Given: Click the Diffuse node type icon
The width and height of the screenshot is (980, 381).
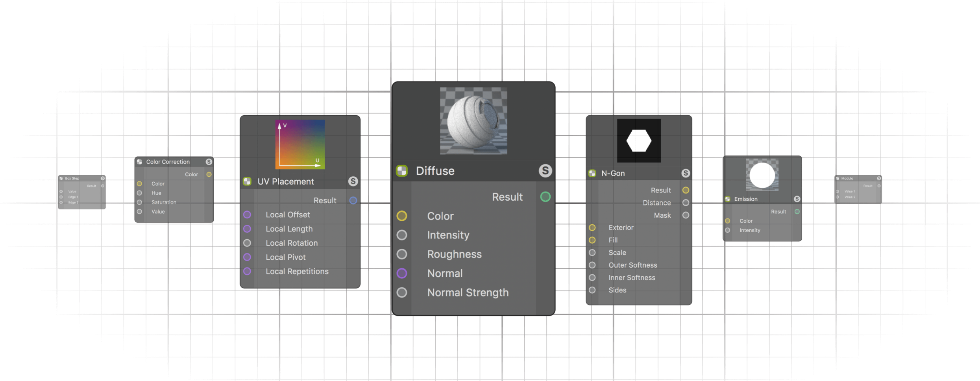Looking at the screenshot, I should coord(402,171).
